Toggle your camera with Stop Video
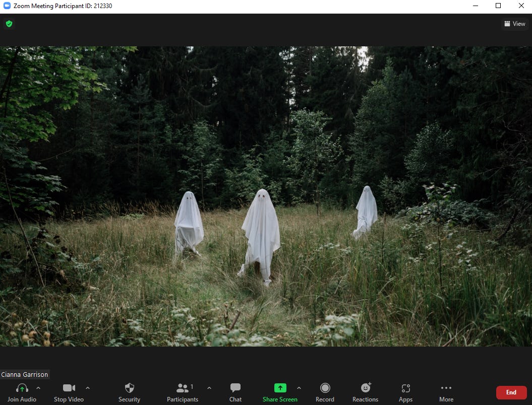The height and width of the screenshot is (405, 532). [69, 388]
